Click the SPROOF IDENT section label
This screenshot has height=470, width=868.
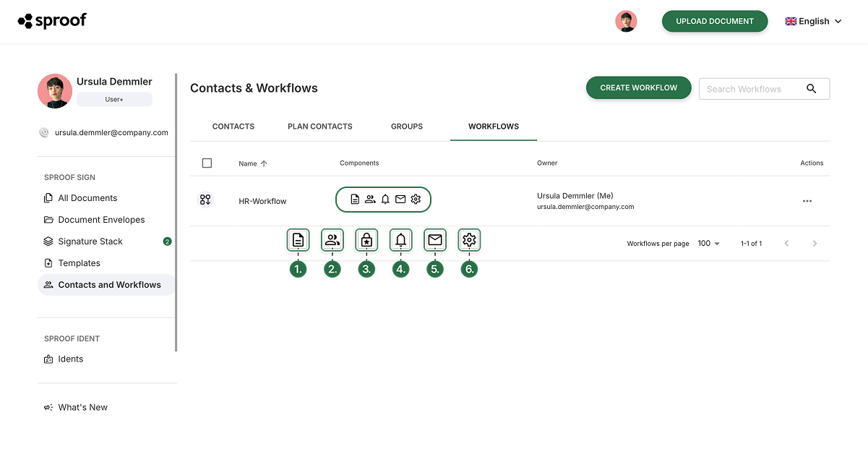tap(72, 338)
